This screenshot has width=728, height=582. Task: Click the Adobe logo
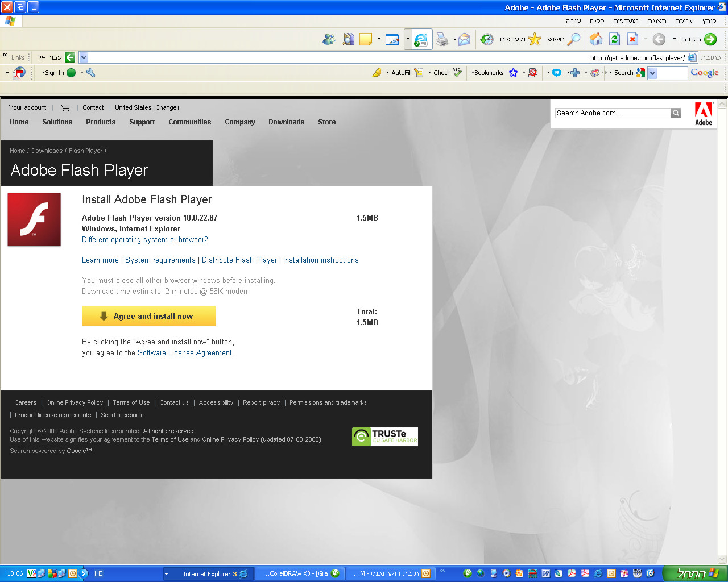tap(704, 114)
